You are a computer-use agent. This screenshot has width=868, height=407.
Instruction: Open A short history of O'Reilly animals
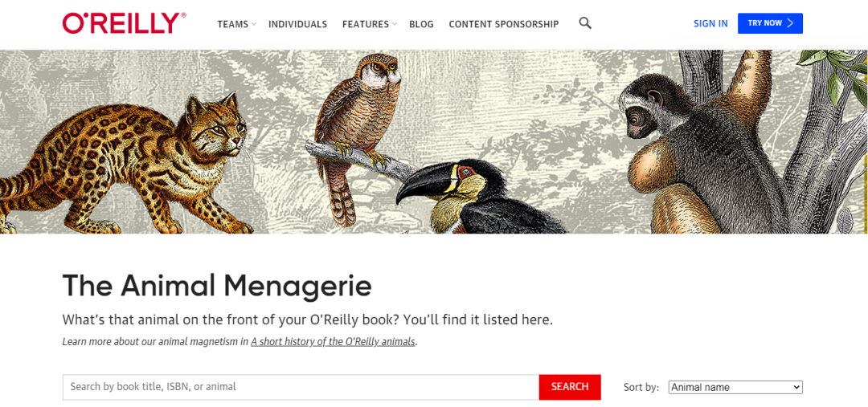click(333, 341)
